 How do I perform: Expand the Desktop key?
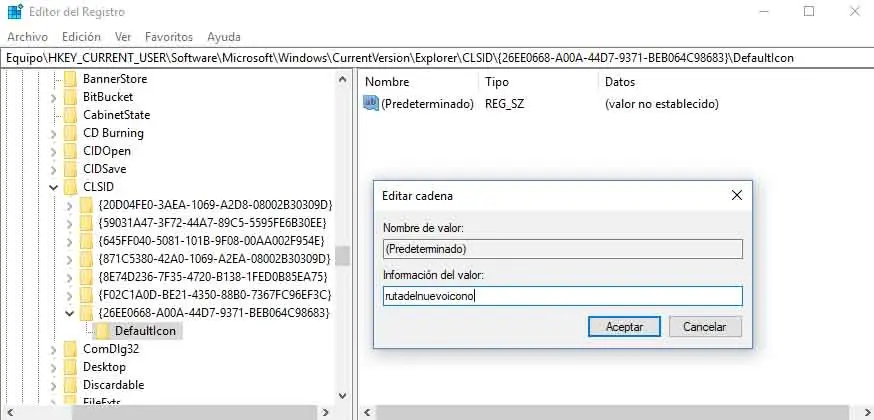(x=54, y=368)
